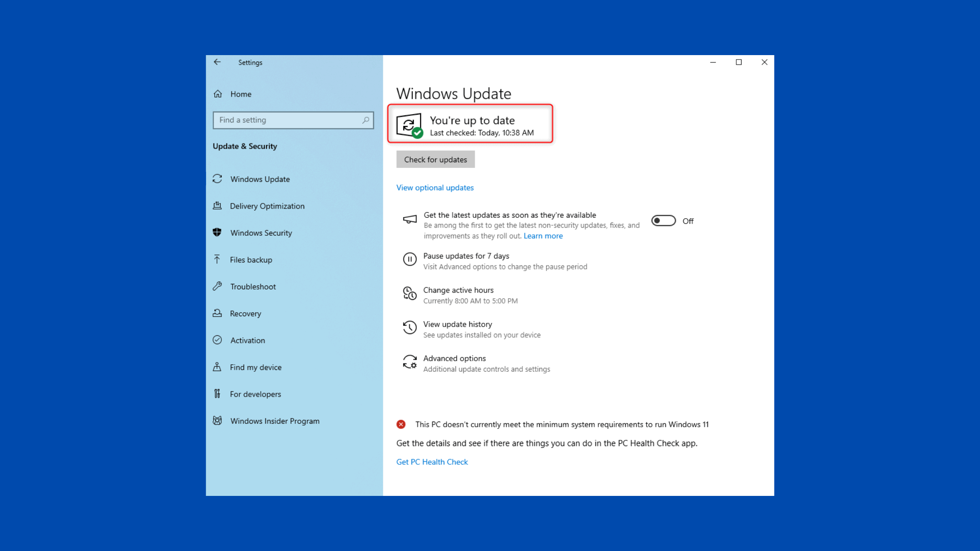Click Get PC Health Check link
The width and height of the screenshot is (980, 551).
[432, 462]
